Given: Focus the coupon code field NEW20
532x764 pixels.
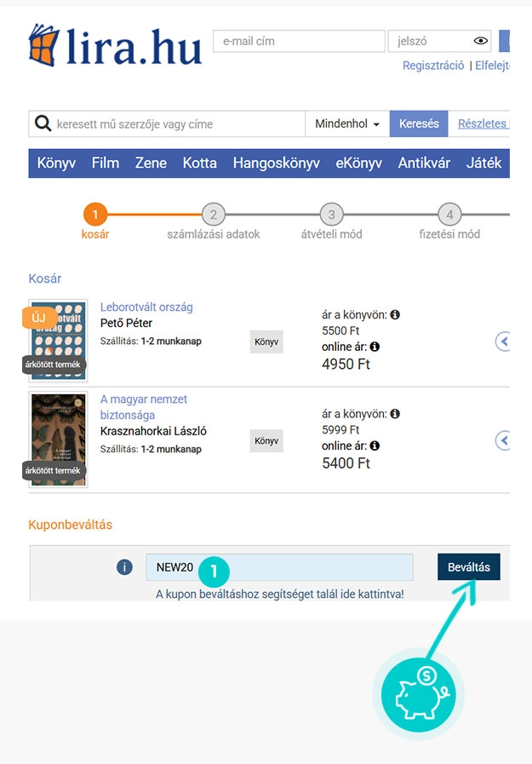Looking at the screenshot, I should [279, 567].
